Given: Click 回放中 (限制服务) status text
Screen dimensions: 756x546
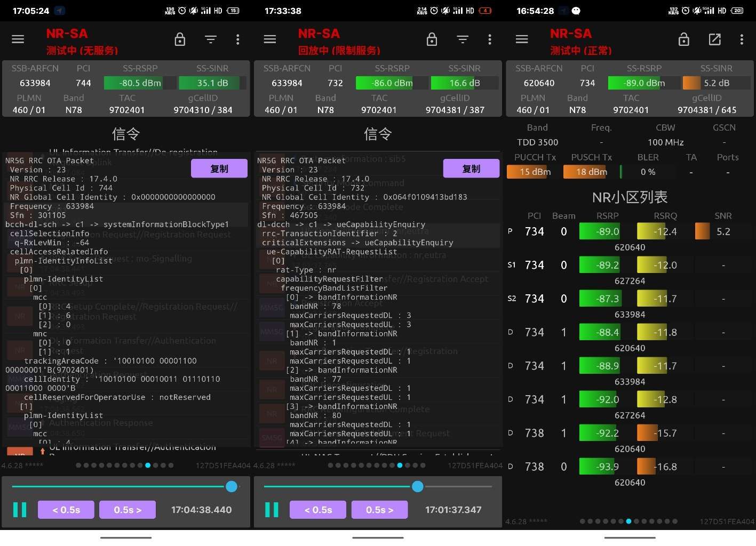Looking at the screenshot, I should tap(339, 51).
